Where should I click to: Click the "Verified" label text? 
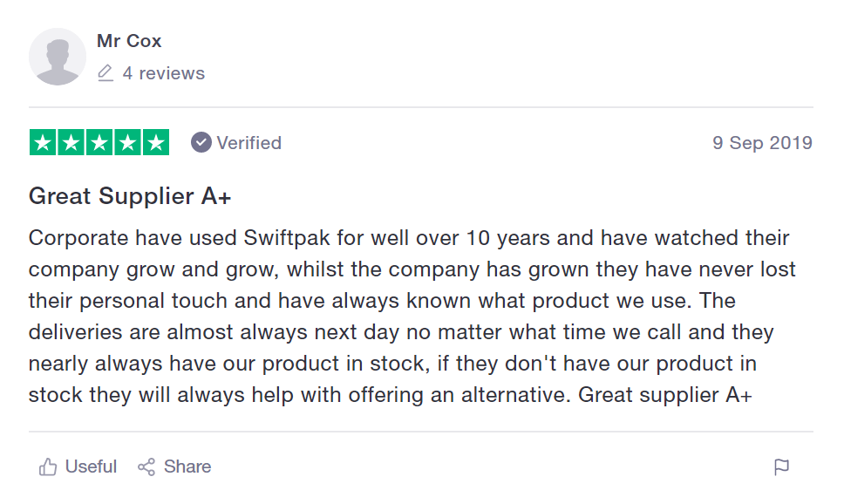click(249, 143)
